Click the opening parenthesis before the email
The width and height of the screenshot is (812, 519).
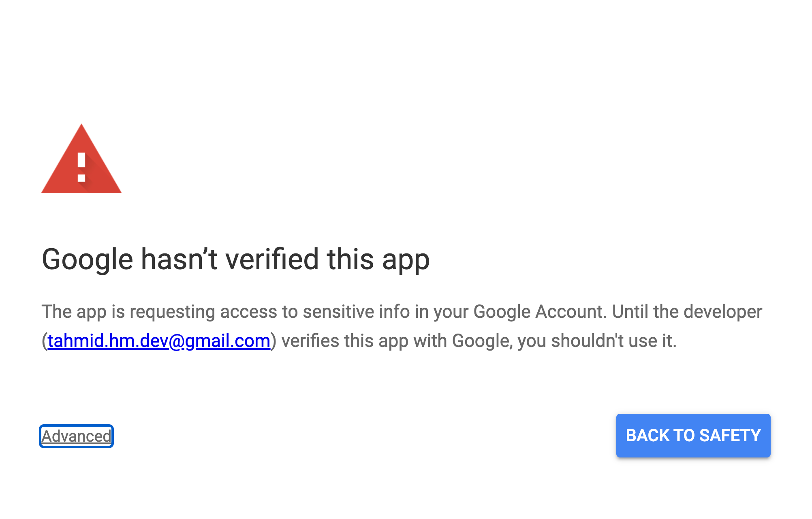pyautogui.click(x=45, y=341)
